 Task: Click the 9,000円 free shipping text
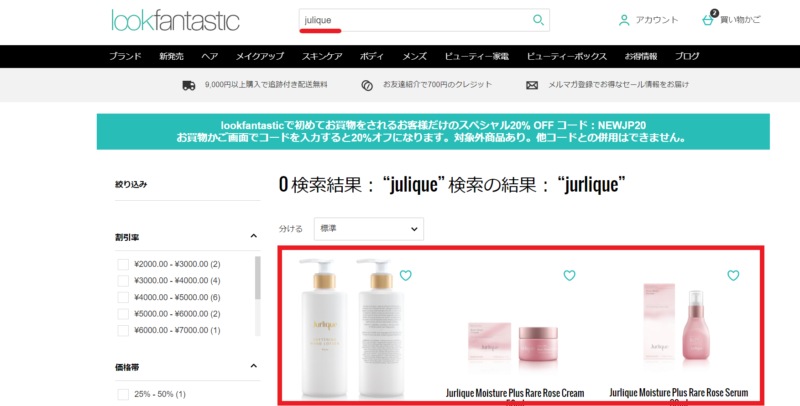tap(266, 85)
